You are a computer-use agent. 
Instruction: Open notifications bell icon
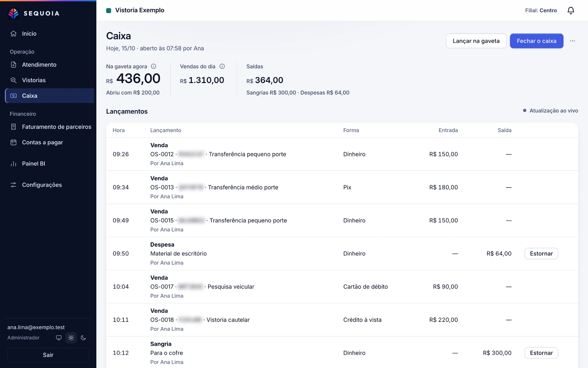click(571, 10)
